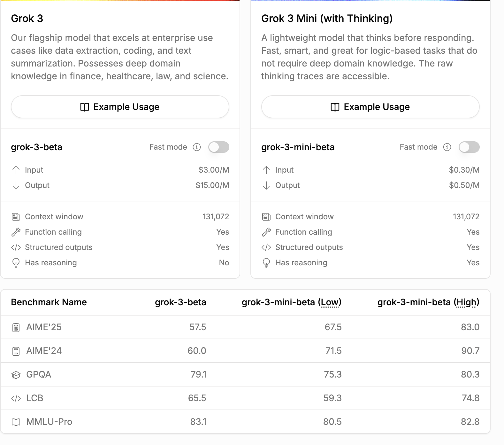Image resolution: width=504 pixels, height=445 pixels.
Task: Click the Function calling wrench icon under grok-3-beta
Action: pyautogui.click(x=16, y=232)
